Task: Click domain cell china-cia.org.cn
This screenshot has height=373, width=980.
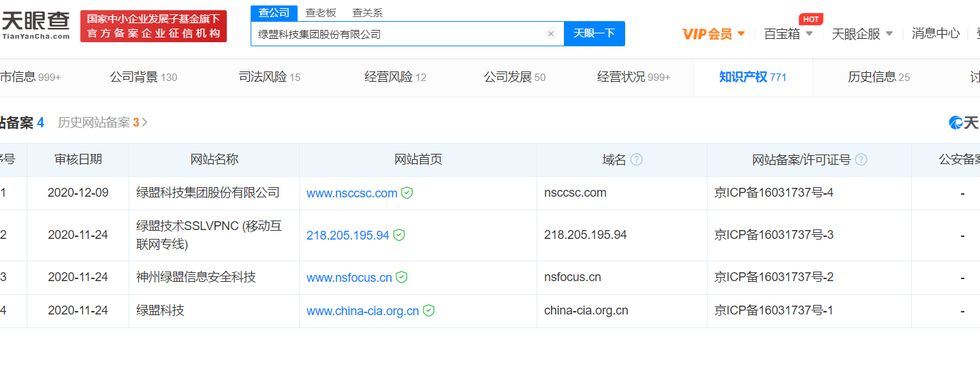Action: point(586,310)
